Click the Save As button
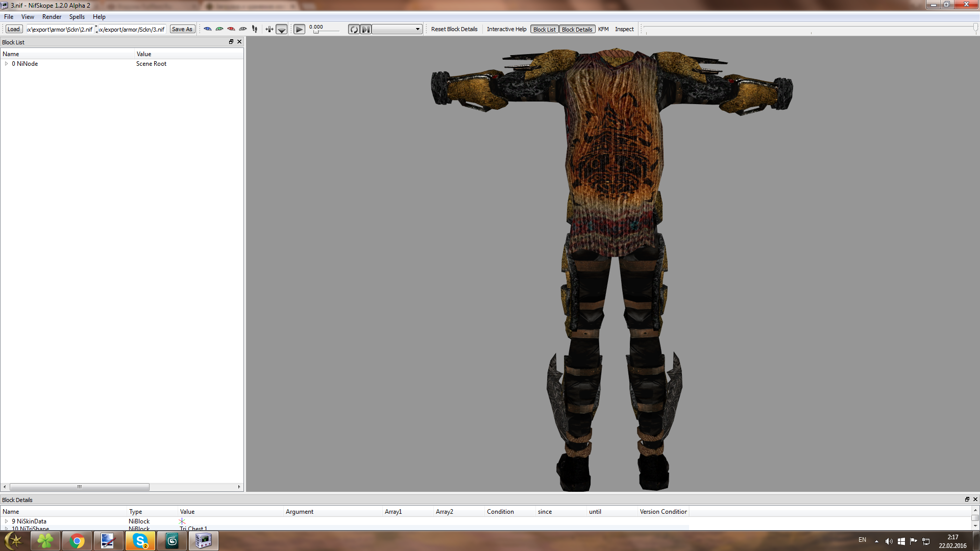Screen dimensions: 980x551 tap(182, 29)
